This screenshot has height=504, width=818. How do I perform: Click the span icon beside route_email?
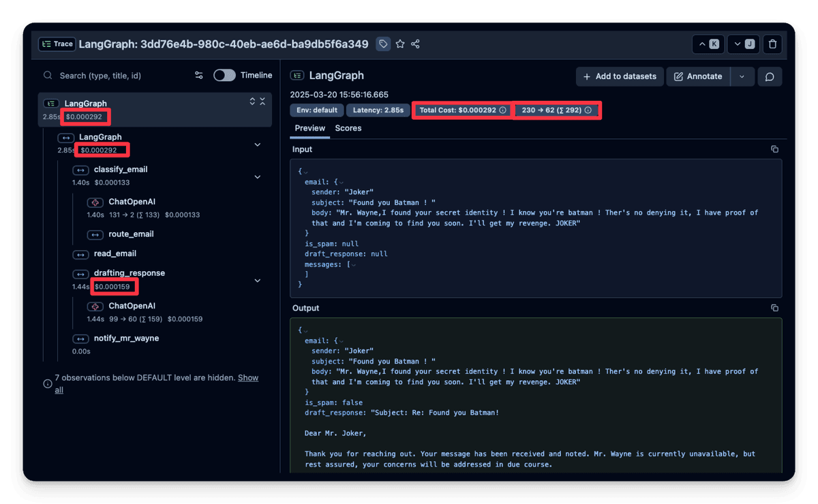(x=95, y=234)
